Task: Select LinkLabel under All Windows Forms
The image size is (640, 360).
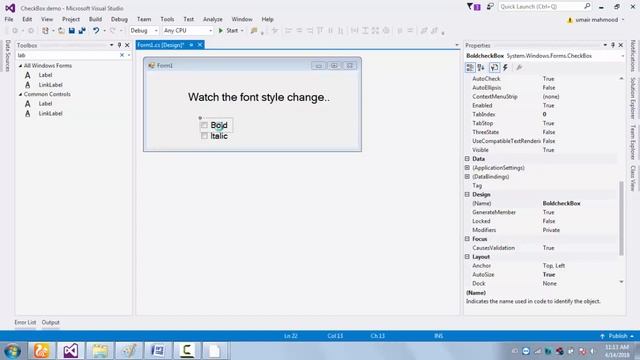Action: pyautogui.click(x=51, y=85)
